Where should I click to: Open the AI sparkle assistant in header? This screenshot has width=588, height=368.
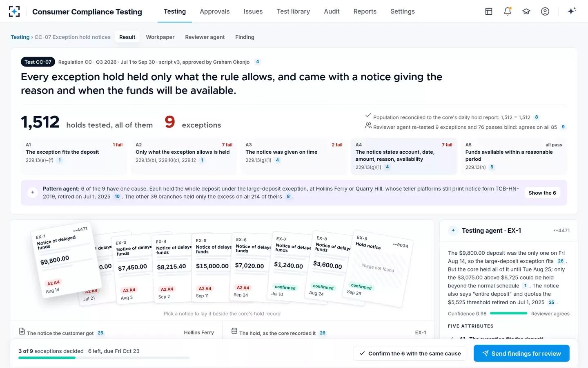572,11
